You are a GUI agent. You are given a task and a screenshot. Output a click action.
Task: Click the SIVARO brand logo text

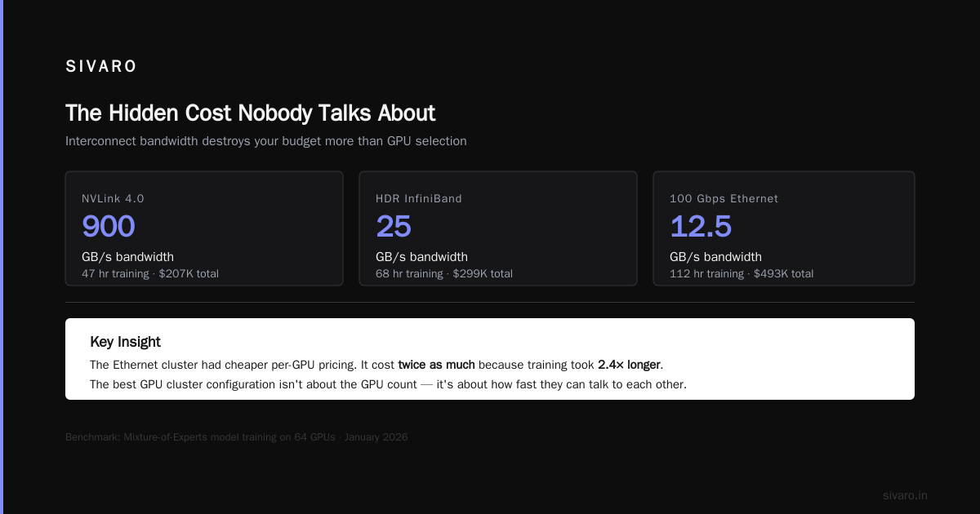(101, 67)
